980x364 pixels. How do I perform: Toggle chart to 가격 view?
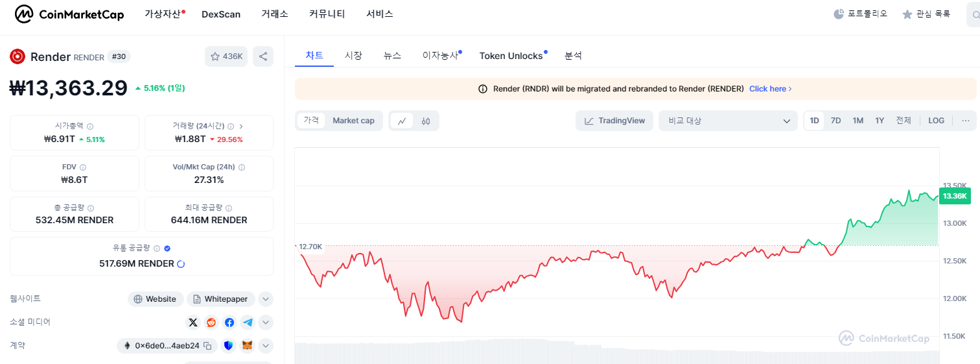pos(311,121)
